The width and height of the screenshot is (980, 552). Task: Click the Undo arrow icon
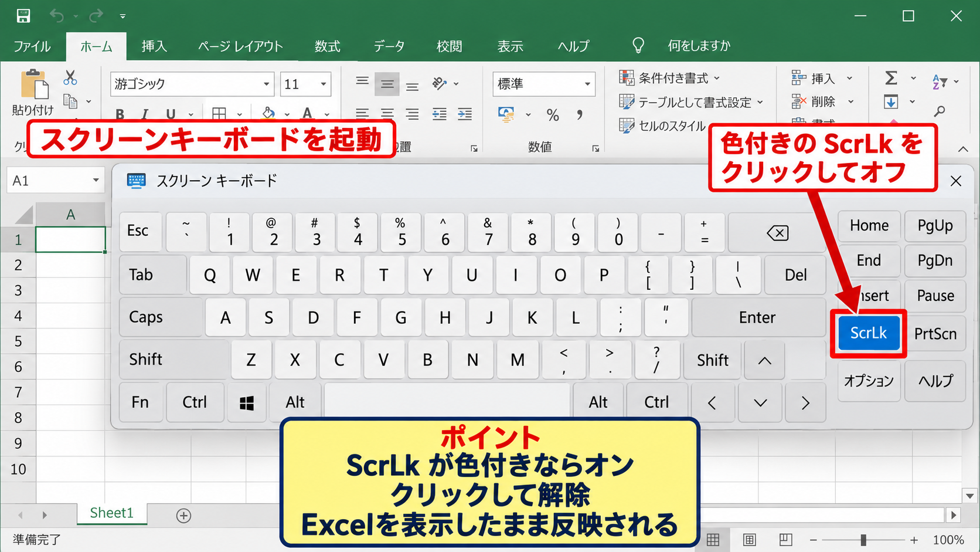pos(57,16)
